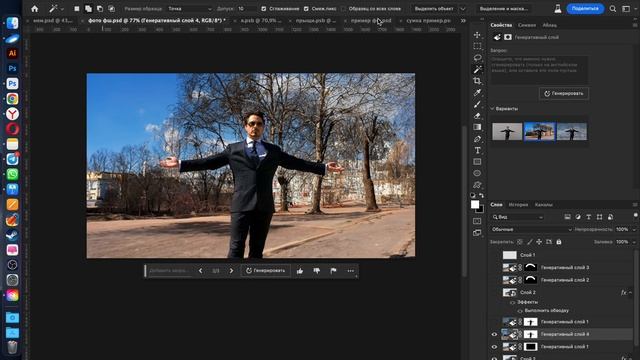The image size is (640, 360).
Task: Open more options ellipsis in taskbar
Action: [x=351, y=271]
